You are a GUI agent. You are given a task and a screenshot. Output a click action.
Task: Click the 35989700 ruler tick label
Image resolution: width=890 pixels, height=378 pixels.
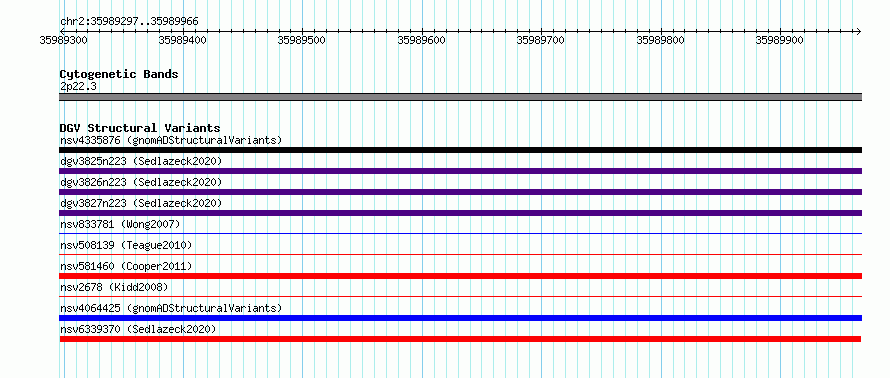tap(541, 40)
